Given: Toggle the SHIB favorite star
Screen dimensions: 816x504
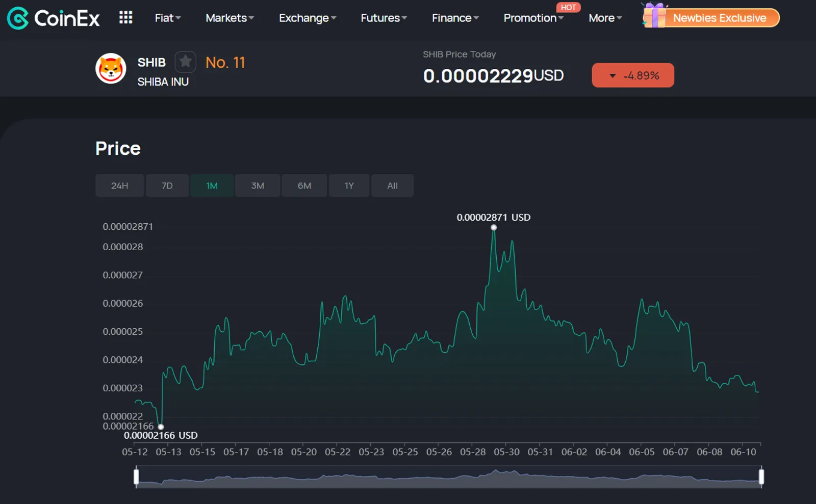Looking at the screenshot, I should [185, 62].
